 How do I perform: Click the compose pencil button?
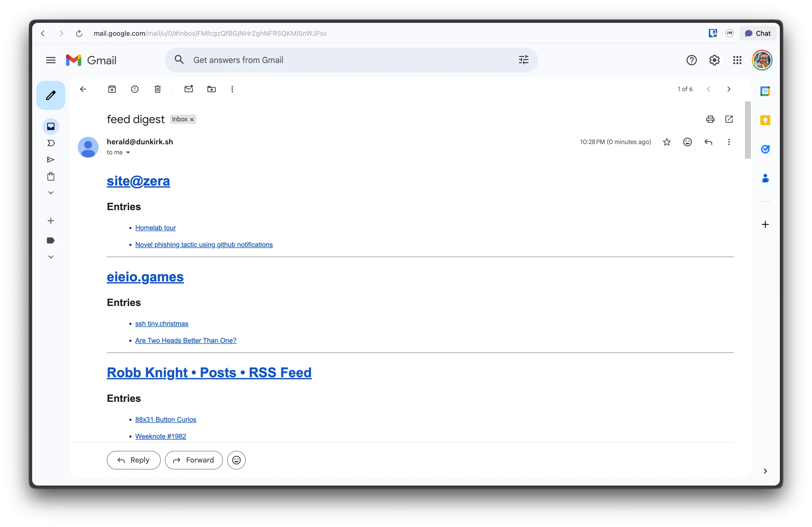point(51,95)
